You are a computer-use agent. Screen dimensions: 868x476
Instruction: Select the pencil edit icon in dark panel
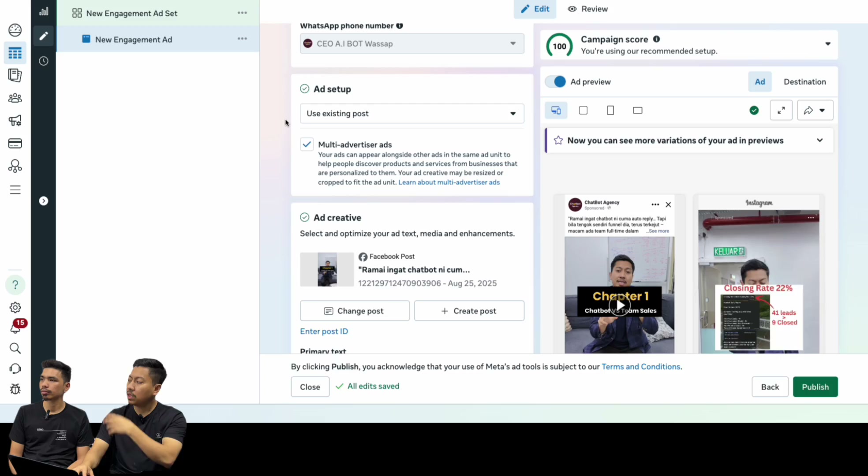[43, 36]
